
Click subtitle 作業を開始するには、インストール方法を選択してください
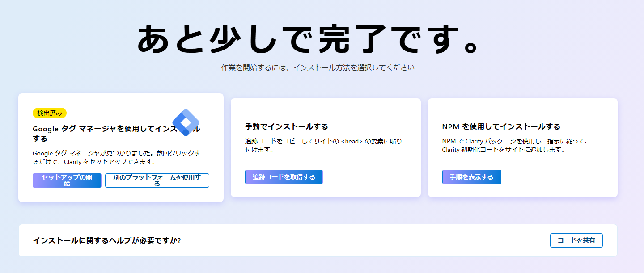[x=318, y=68]
